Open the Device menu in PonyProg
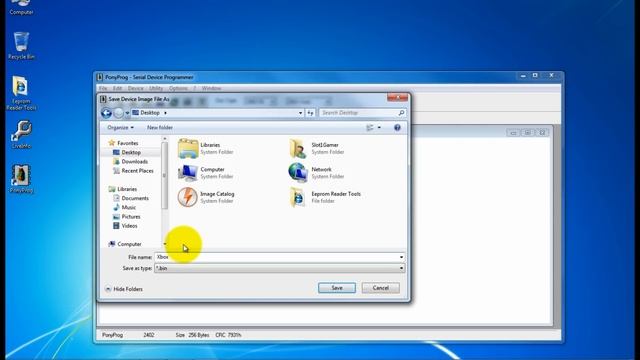 tap(136, 88)
